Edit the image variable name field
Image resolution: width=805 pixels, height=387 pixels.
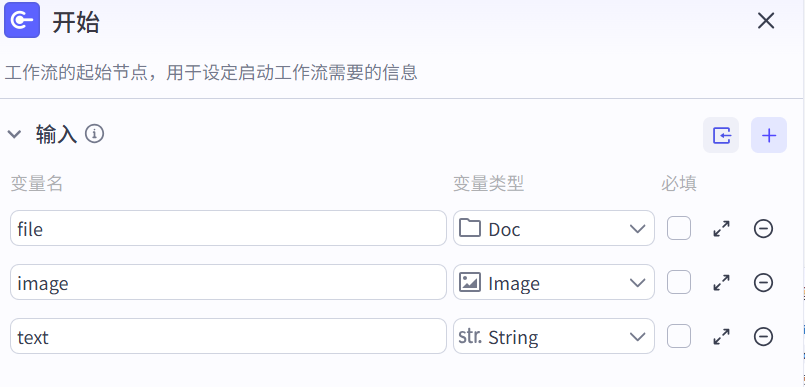[228, 282]
